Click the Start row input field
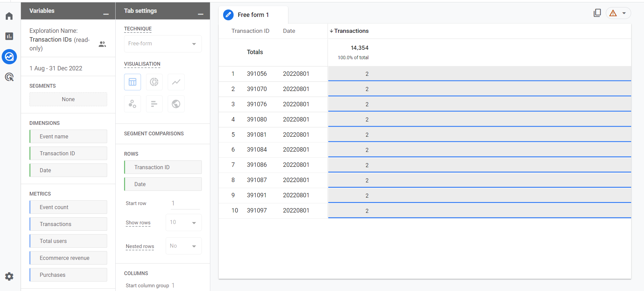The image size is (644, 291). [x=185, y=203]
